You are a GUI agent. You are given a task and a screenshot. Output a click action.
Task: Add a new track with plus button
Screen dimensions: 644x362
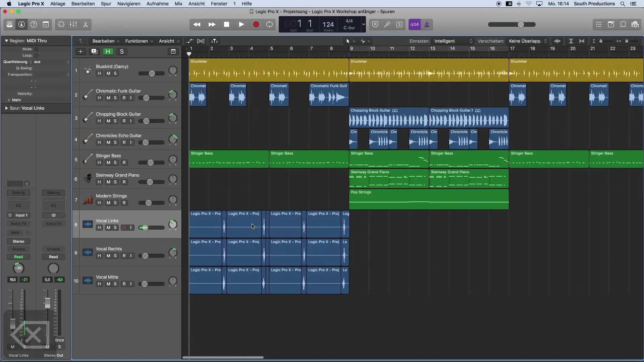pyautogui.click(x=80, y=52)
